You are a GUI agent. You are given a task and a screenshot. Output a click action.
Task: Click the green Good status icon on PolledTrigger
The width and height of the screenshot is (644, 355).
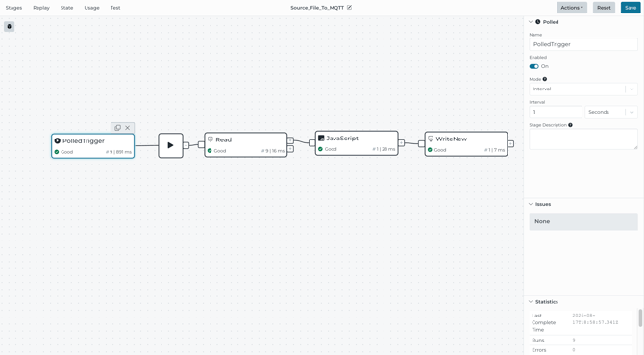click(57, 152)
